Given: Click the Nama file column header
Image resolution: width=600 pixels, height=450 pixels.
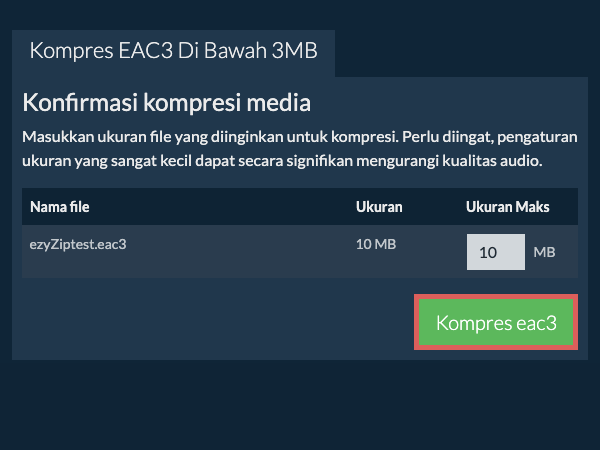Looking at the screenshot, I should pyautogui.click(x=61, y=207).
